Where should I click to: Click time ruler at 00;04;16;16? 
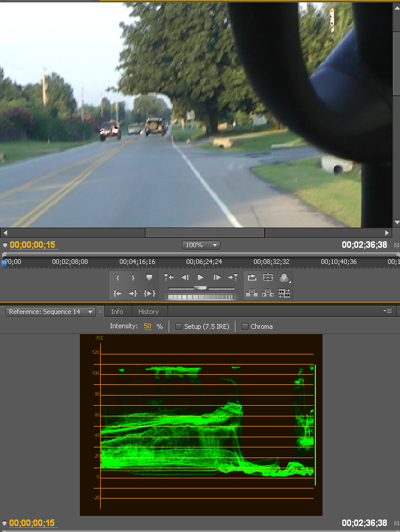point(137,262)
